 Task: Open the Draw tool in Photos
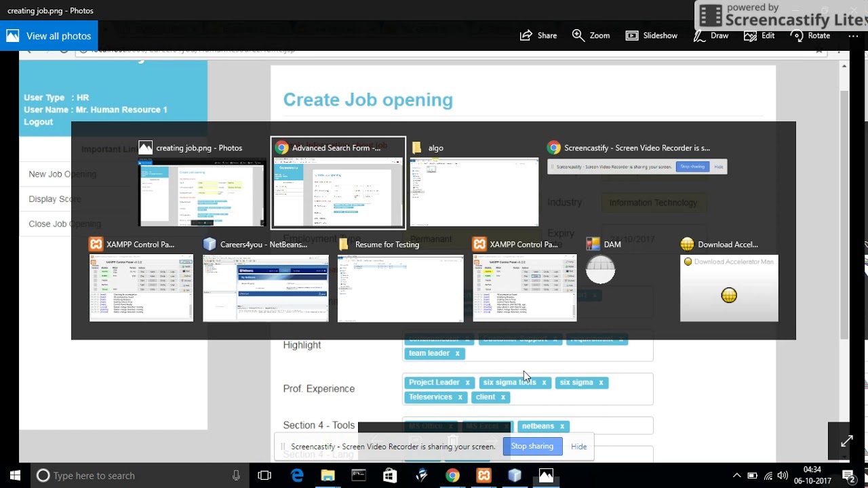pyautogui.click(x=711, y=35)
